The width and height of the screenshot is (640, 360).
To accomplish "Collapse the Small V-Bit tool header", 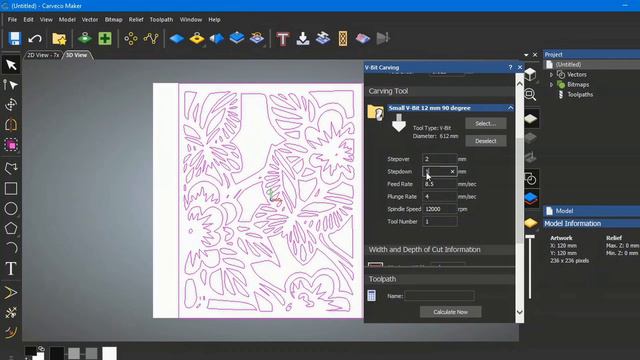I will (x=510, y=108).
